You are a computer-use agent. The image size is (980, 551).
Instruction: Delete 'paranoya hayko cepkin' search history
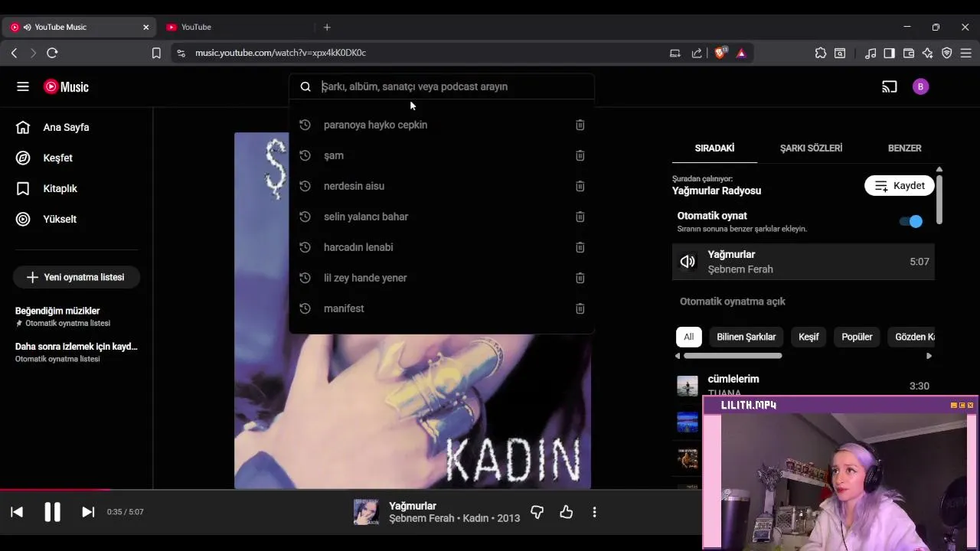(580, 125)
